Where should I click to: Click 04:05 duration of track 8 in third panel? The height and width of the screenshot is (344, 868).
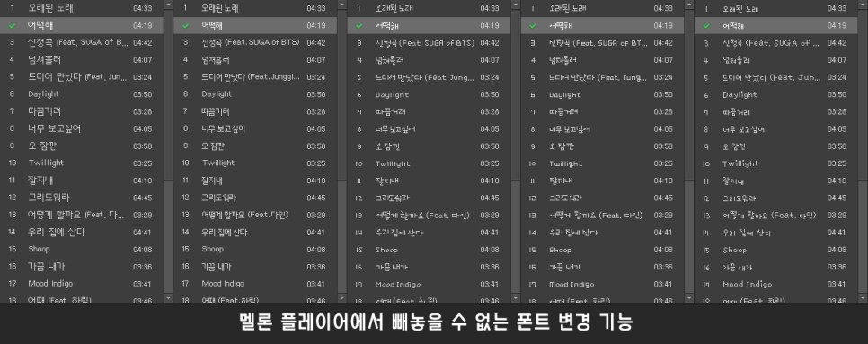490,128
